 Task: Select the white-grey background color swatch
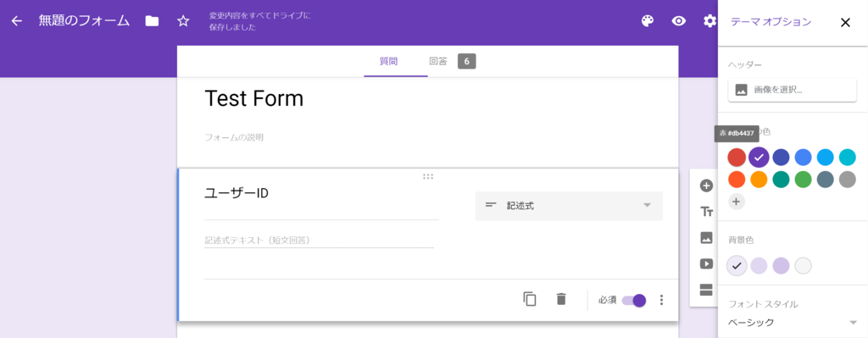804,265
